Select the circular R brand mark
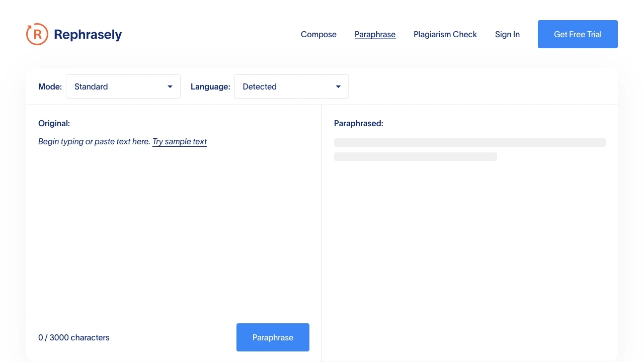 36,34
